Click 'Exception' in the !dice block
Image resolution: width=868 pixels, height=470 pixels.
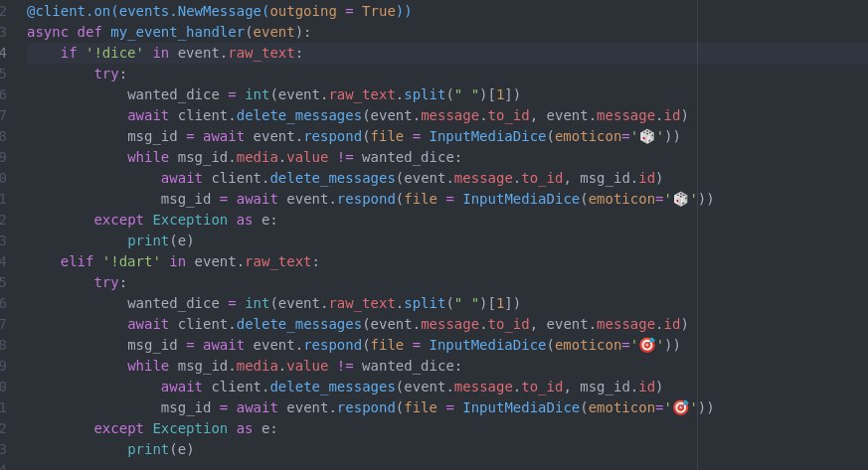pos(190,220)
